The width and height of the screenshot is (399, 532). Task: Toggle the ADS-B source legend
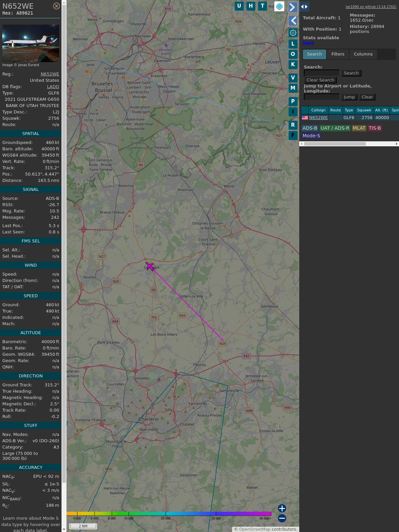310,128
